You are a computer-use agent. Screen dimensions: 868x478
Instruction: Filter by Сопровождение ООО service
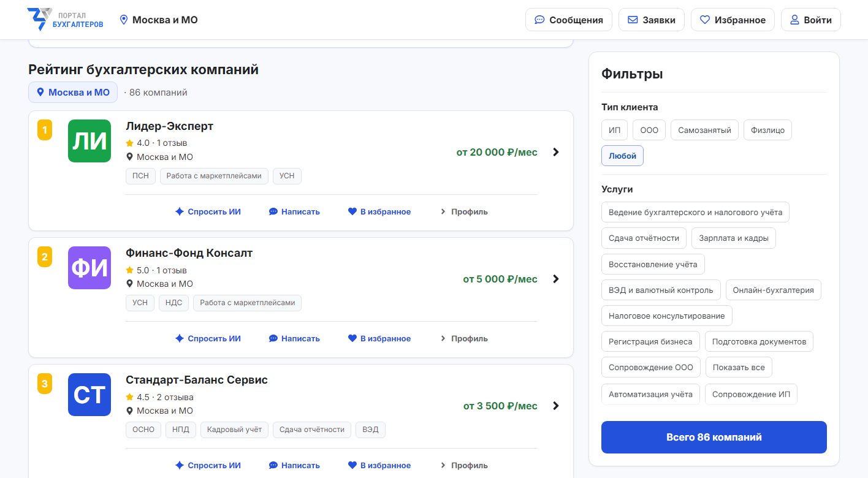[x=651, y=367]
